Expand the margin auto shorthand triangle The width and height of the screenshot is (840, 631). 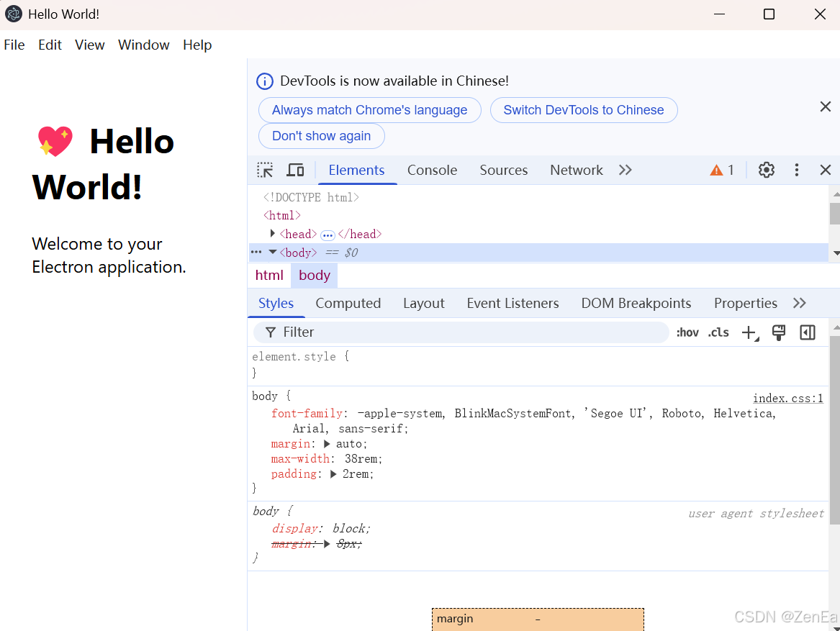tap(327, 444)
